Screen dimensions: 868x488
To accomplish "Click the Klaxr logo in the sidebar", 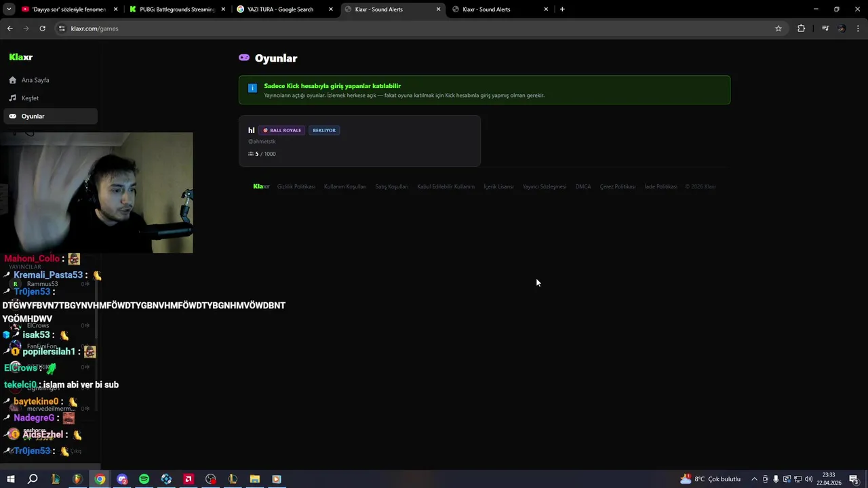I will pyautogui.click(x=21, y=58).
